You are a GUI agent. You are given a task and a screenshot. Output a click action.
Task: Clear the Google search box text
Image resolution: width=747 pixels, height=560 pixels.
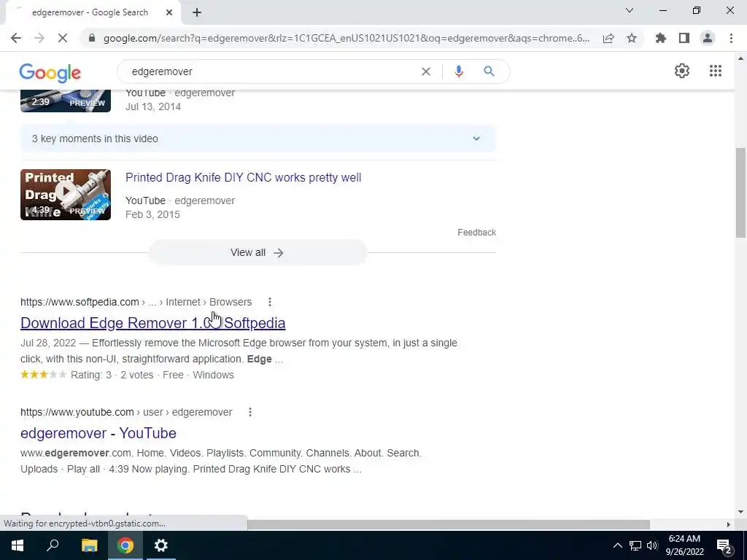point(426,71)
